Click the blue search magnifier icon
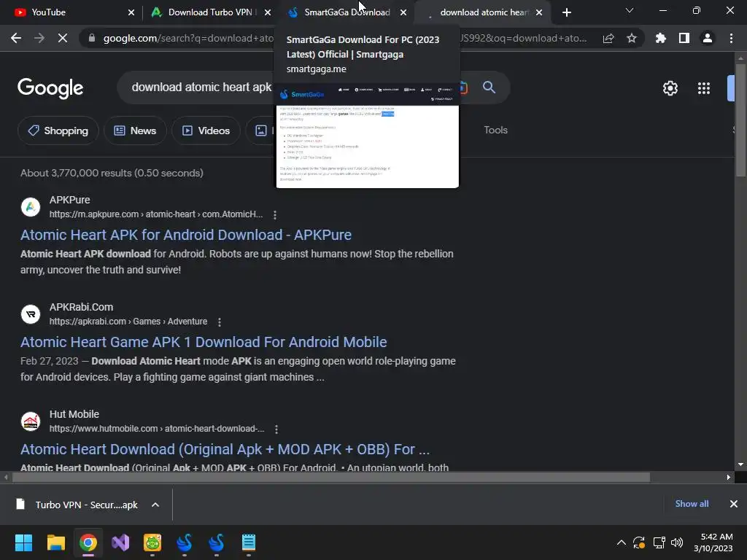Viewport: 747px width, 560px height. click(489, 87)
